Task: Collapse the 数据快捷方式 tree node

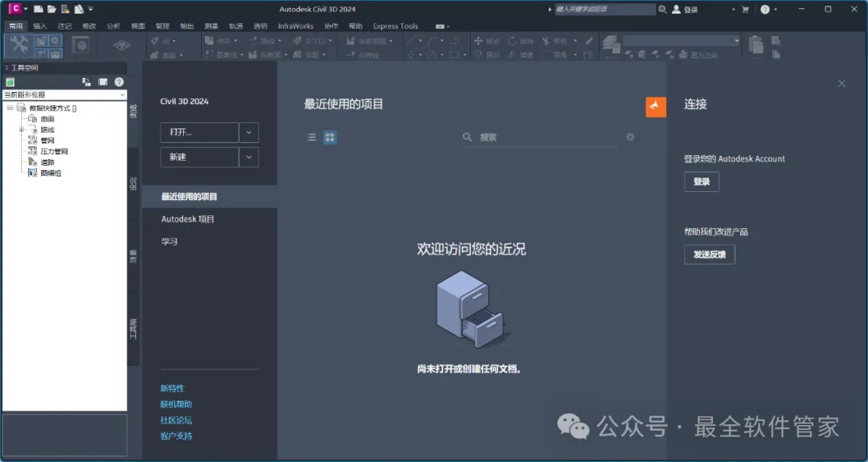Action: click(10, 108)
